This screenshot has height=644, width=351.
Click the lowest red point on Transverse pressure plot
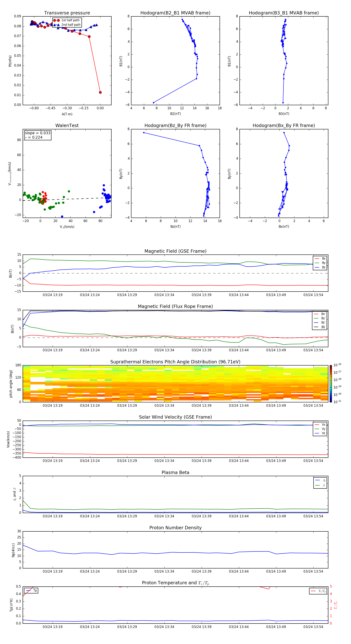[100, 92]
